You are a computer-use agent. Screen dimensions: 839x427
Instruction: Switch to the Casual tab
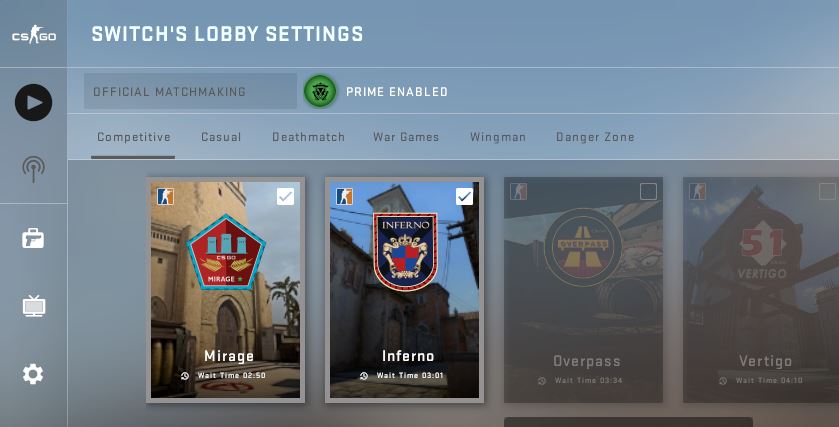pyautogui.click(x=221, y=137)
